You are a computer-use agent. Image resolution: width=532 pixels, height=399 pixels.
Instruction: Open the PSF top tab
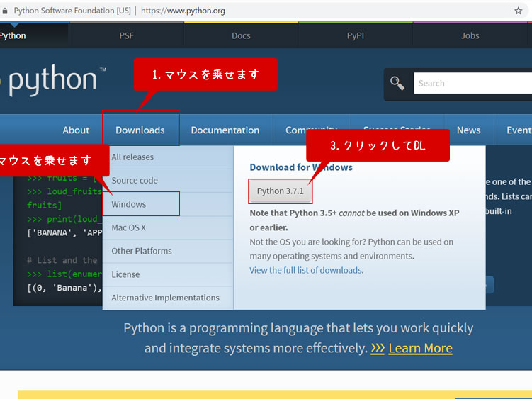tap(126, 35)
